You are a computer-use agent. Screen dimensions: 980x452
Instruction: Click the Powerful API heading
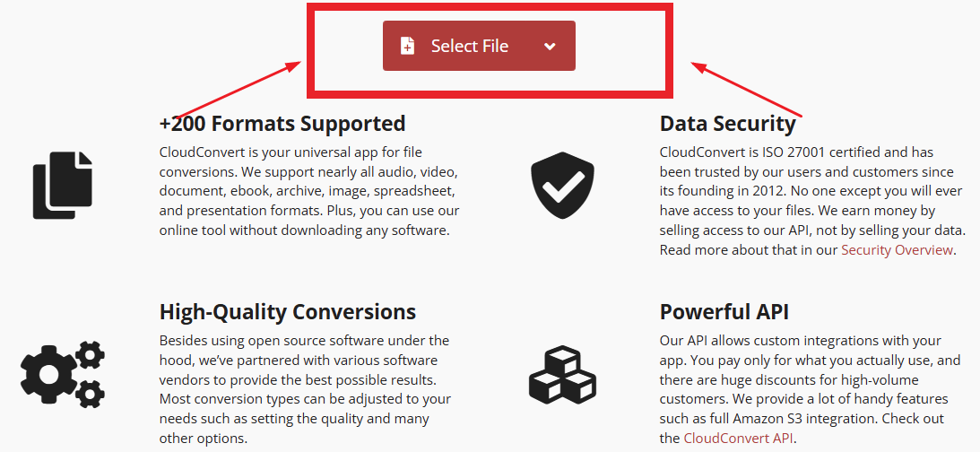[x=724, y=312]
